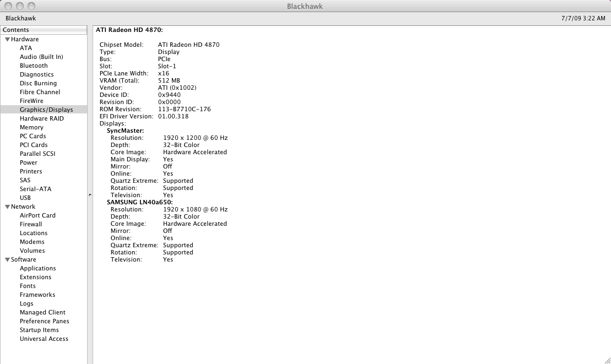Image resolution: width=611 pixels, height=364 pixels.
Task: Open Disc Burning information
Action: [x=38, y=83]
